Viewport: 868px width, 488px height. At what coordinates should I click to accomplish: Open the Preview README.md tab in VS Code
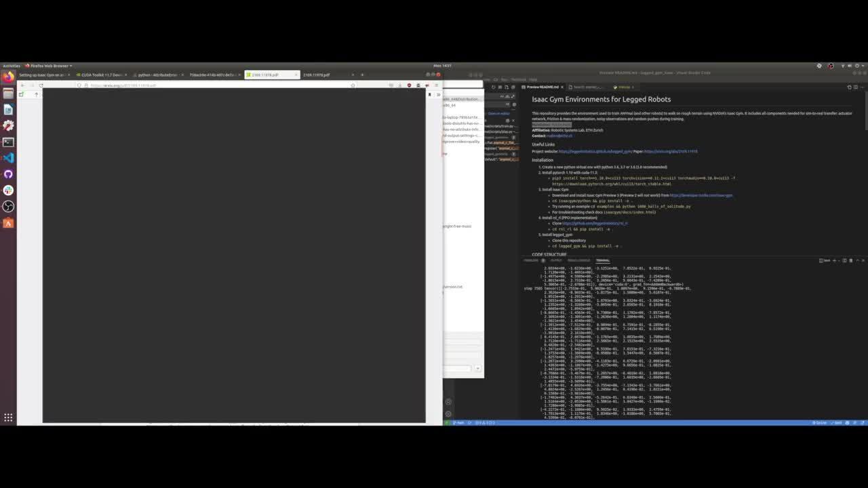tap(542, 87)
